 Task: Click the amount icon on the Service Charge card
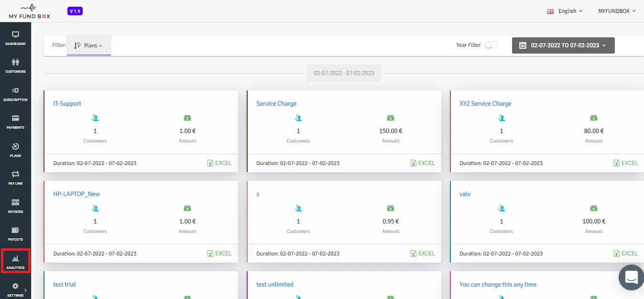click(391, 118)
